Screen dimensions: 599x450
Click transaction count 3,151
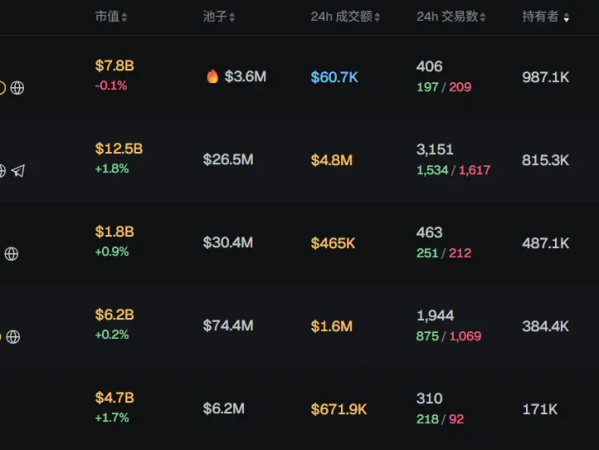click(x=435, y=149)
